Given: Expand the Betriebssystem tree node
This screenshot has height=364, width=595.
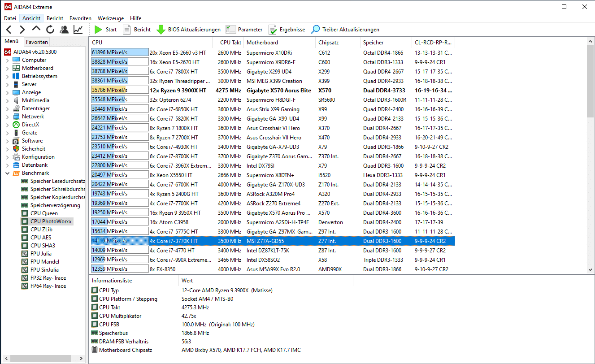Looking at the screenshot, I should pos(7,76).
